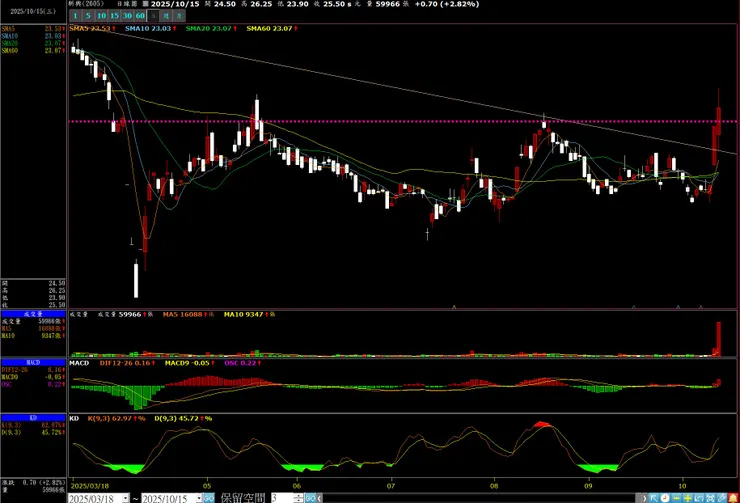Expand the collapsed toolbar chevron at bottom
The width and height of the screenshot is (740, 503).
644,497
